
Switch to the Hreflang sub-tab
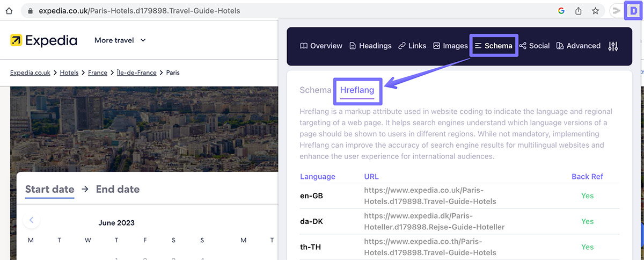357,90
